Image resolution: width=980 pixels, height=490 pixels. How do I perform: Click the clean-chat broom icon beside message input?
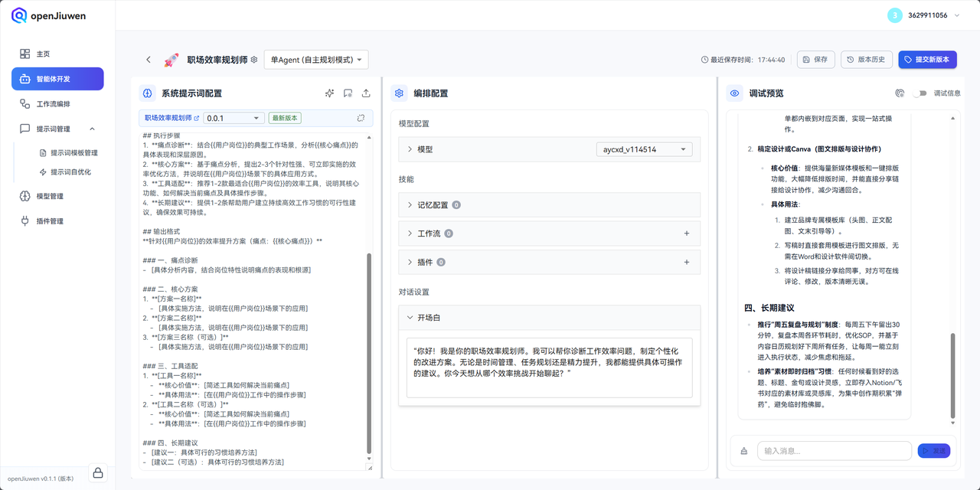point(743,451)
